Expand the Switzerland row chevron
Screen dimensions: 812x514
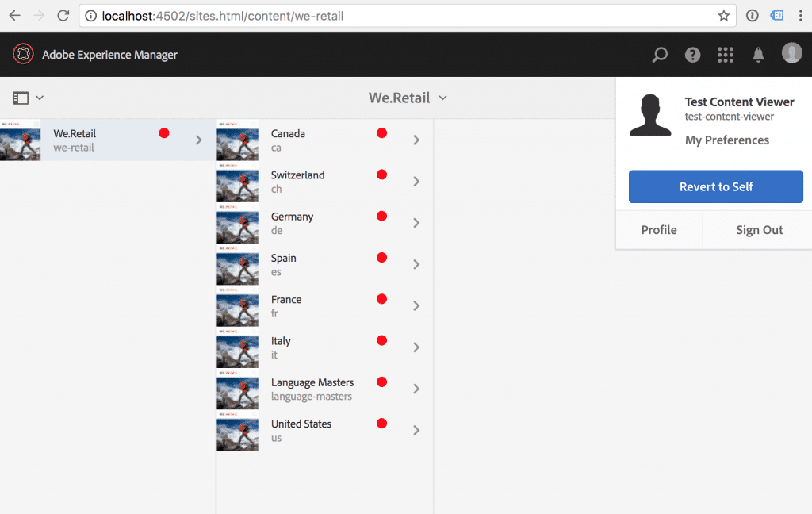pyautogui.click(x=416, y=182)
